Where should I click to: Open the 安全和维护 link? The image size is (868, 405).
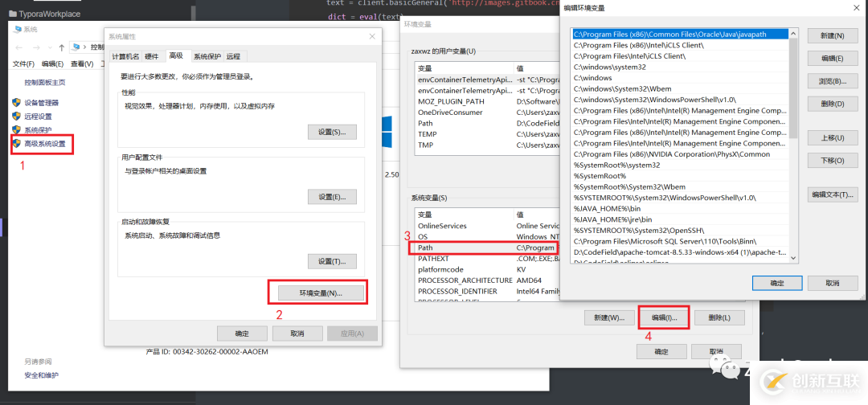(x=42, y=375)
